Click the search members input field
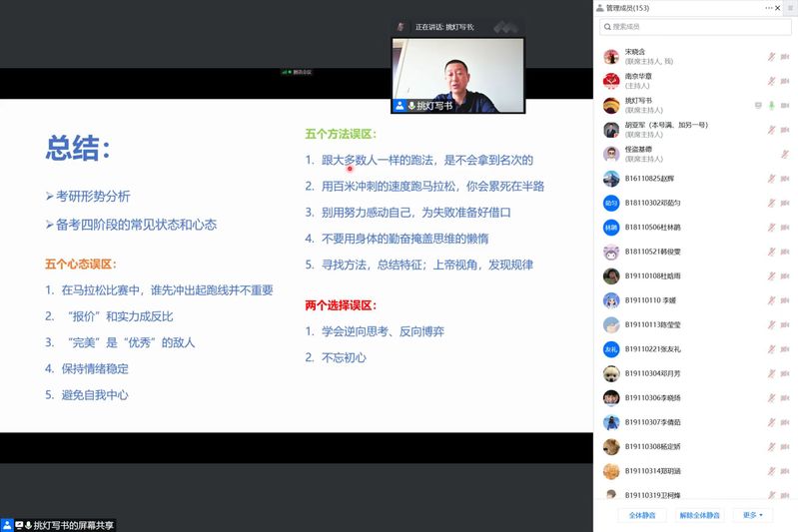Image resolution: width=798 pixels, height=532 pixels. 694,27
